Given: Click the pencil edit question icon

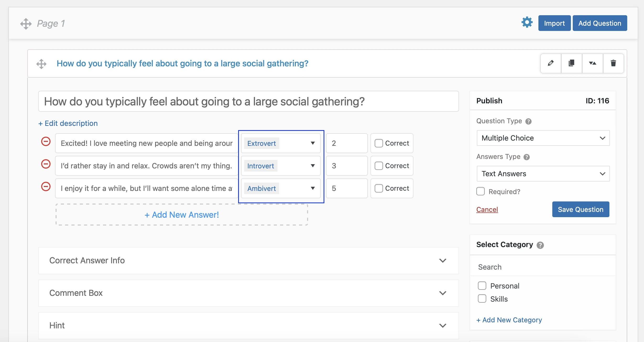Looking at the screenshot, I should pyautogui.click(x=550, y=63).
